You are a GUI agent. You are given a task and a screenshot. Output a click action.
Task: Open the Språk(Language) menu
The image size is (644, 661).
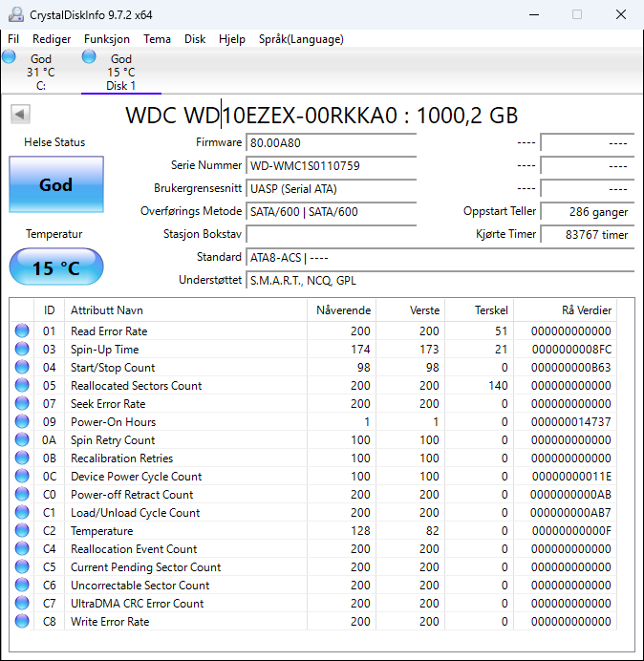301,39
